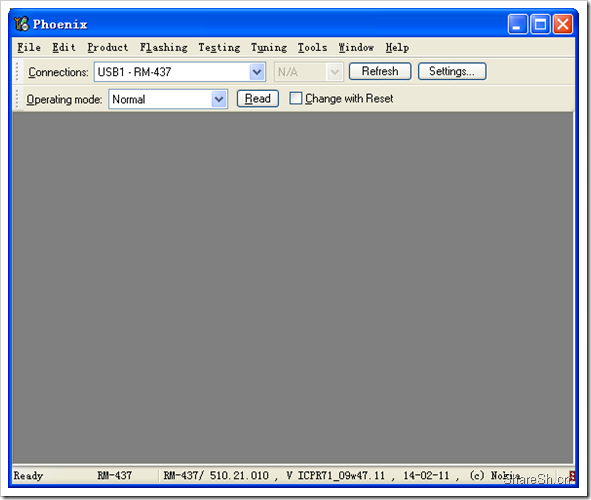Image resolution: width=591 pixels, height=500 pixels.
Task: Click the Ready status bar text
Action: [x=28, y=476]
